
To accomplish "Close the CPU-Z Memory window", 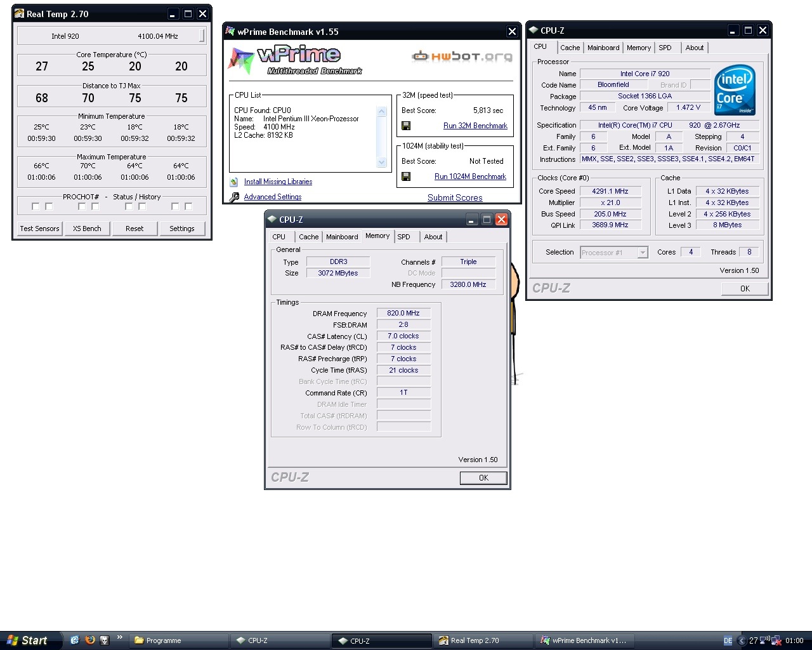I will point(501,220).
